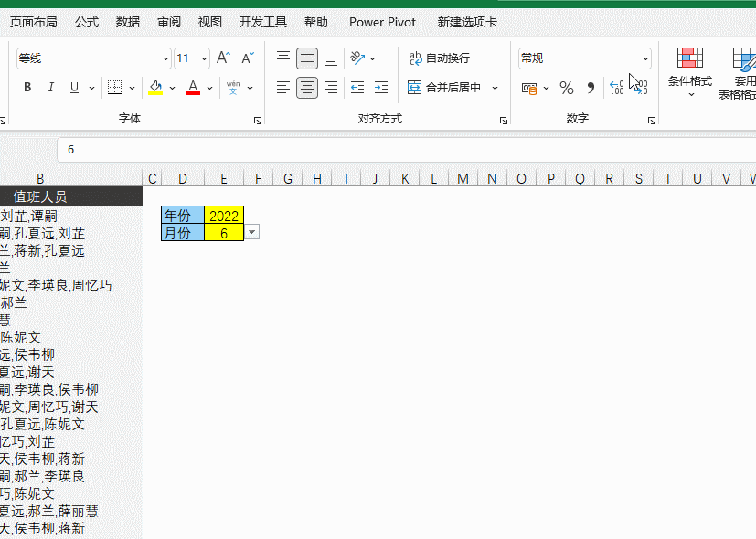Image resolution: width=756 pixels, height=539 pixels.
Task: Click the borders icon
Action: 115,87
